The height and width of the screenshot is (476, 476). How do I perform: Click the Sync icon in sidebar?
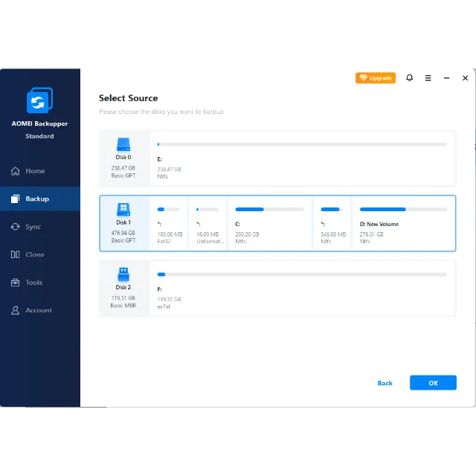point(16,227)
